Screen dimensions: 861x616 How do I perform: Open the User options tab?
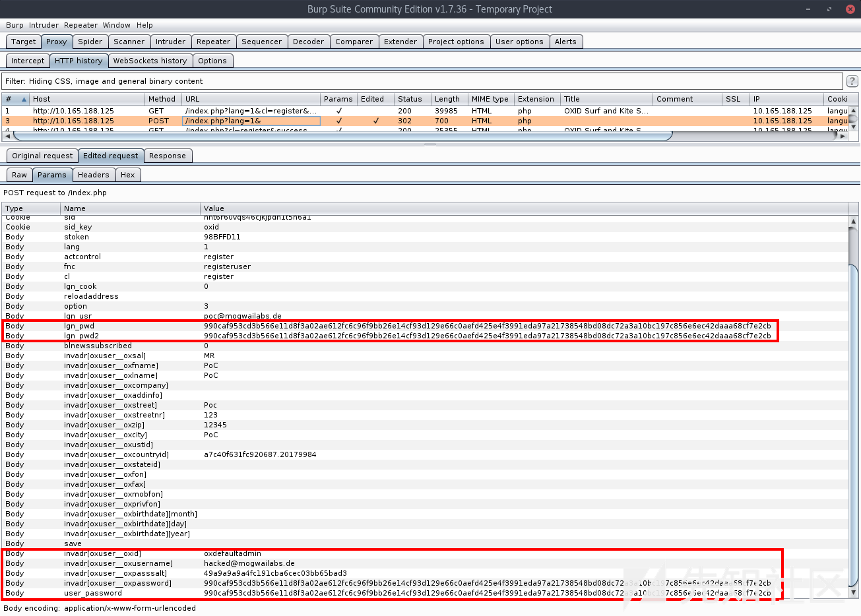click(x=520, y=42)
